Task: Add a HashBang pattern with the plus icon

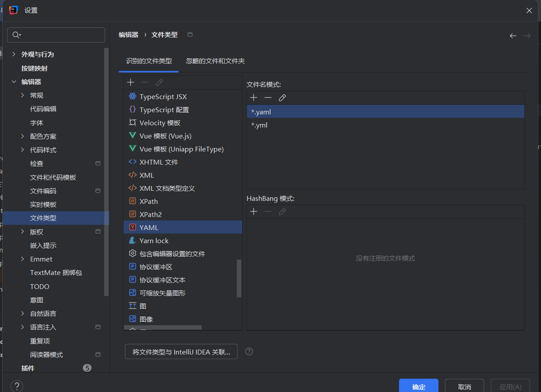Action: pyautogui.click(x=253, y=212)
